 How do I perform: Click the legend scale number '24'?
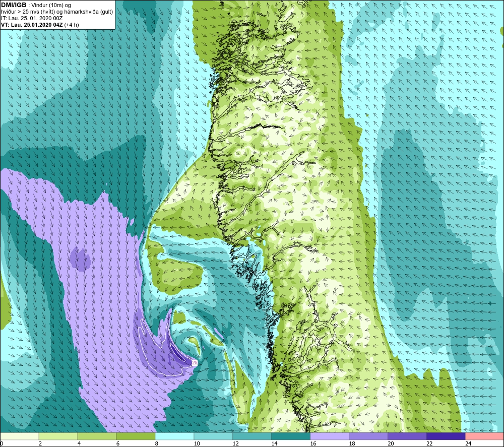(x=468, y=443)
